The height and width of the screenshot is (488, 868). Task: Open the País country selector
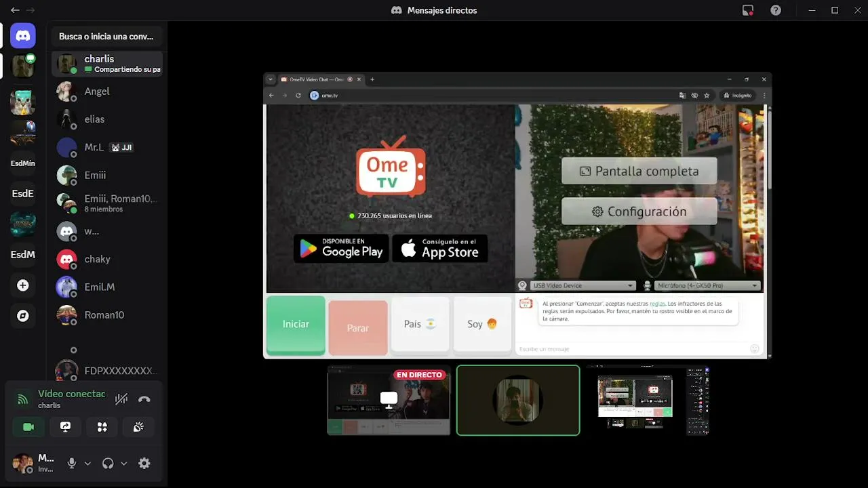click(420, 324)
